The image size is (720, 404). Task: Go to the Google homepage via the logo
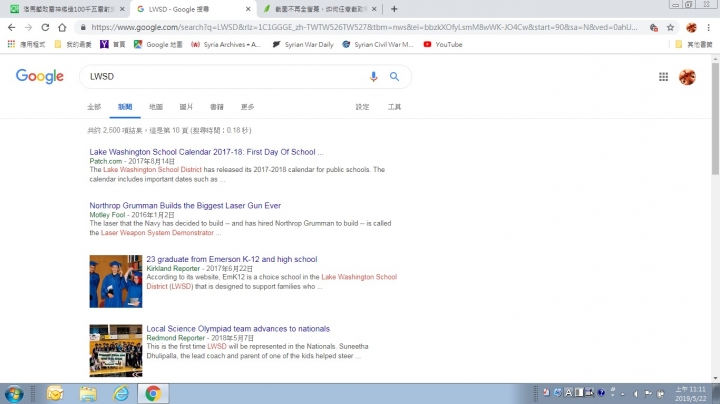pyautogui.click(x=40, y=76)
